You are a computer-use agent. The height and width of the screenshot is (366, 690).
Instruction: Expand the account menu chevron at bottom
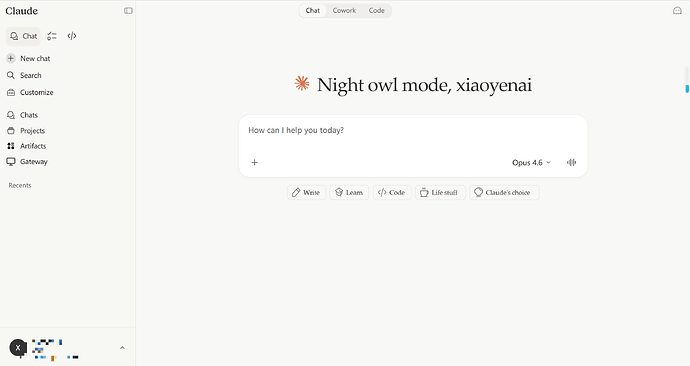pyautogui.click(x=122, y=348)
